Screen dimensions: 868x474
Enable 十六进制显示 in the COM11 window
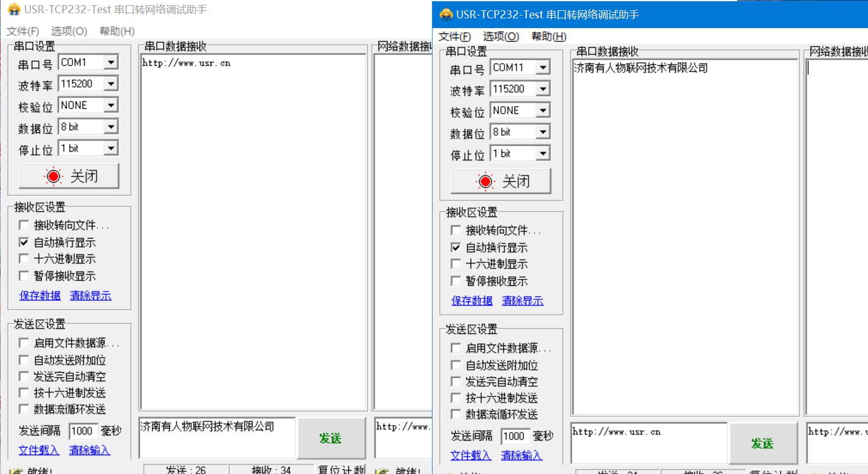coord(456,264)
